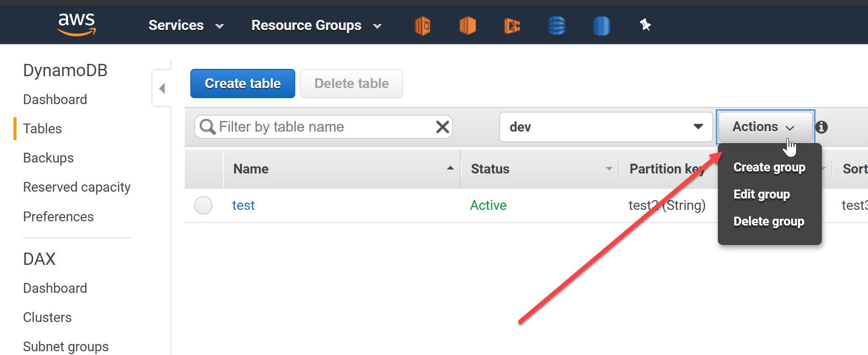
Task: Go to DAX Dashboard
Action: pyautogui.click(x=55, y=288)
